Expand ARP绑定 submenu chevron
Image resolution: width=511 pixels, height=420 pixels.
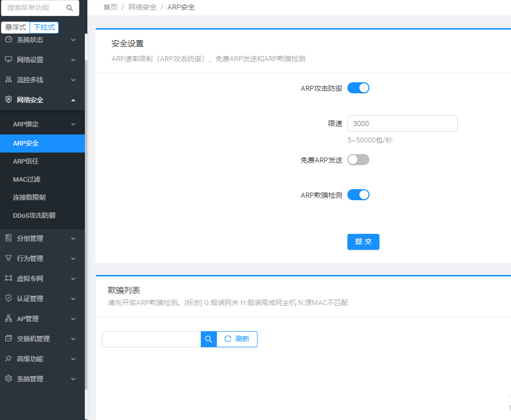(73, 124)
